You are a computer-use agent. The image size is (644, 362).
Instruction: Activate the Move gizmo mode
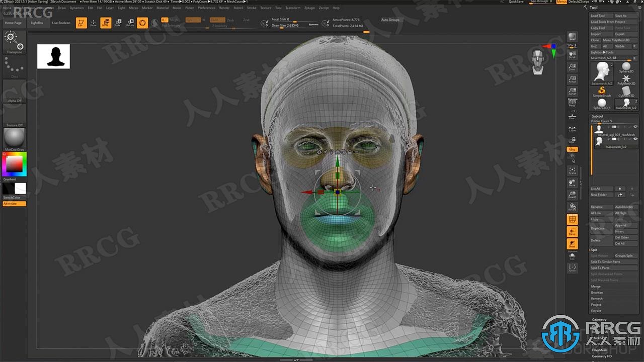106,23
